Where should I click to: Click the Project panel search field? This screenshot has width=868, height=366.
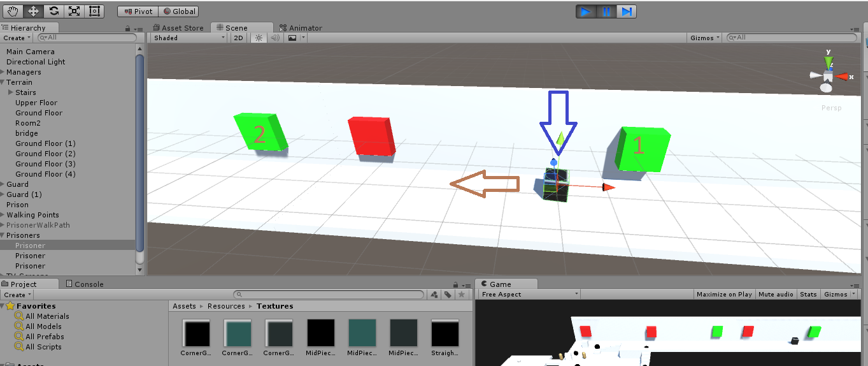[329, 295]
